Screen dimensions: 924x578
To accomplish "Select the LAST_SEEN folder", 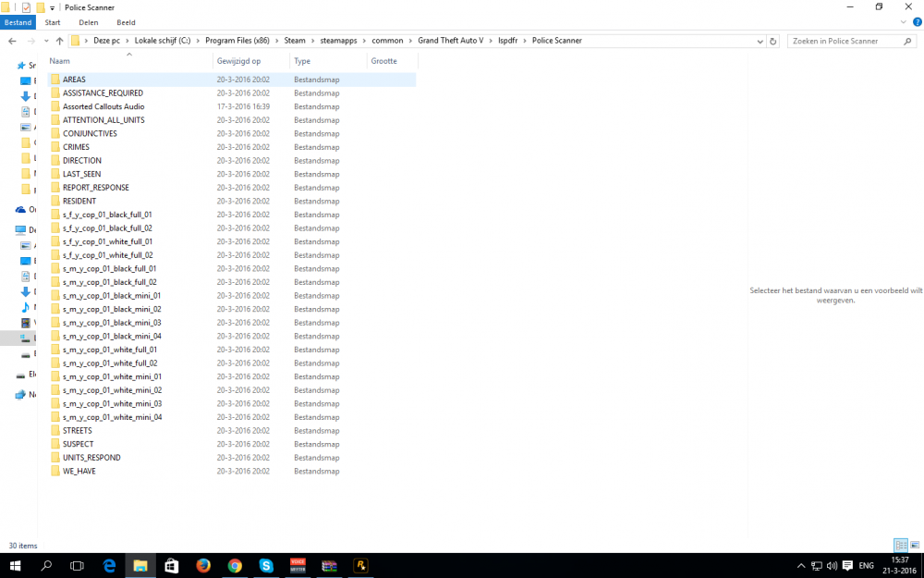I will tap(81, 175).
